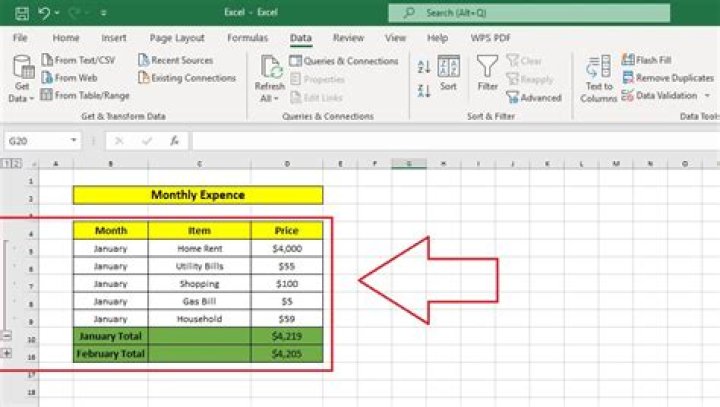Viewport: 720px width, 407px height.
Task: Click into the formula bar
Action: 456,141
